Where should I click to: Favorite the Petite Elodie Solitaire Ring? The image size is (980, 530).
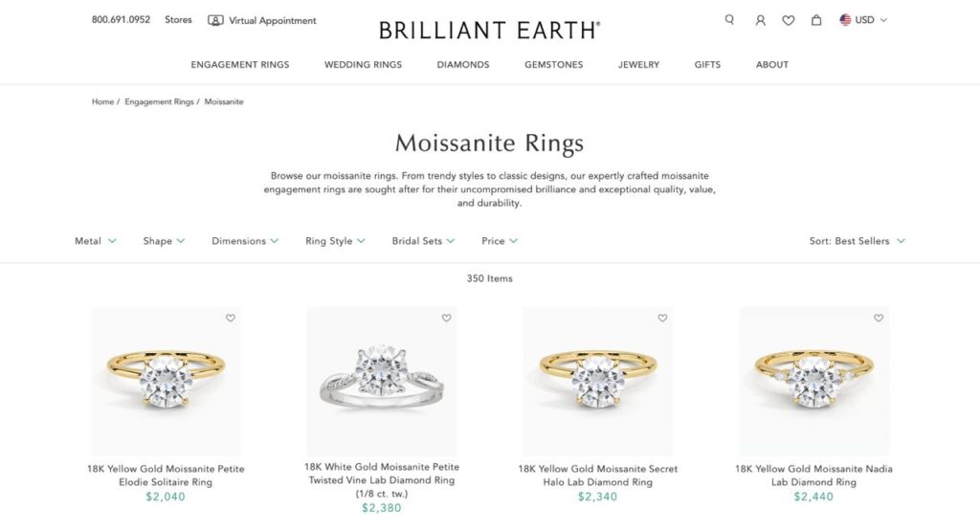231,319
